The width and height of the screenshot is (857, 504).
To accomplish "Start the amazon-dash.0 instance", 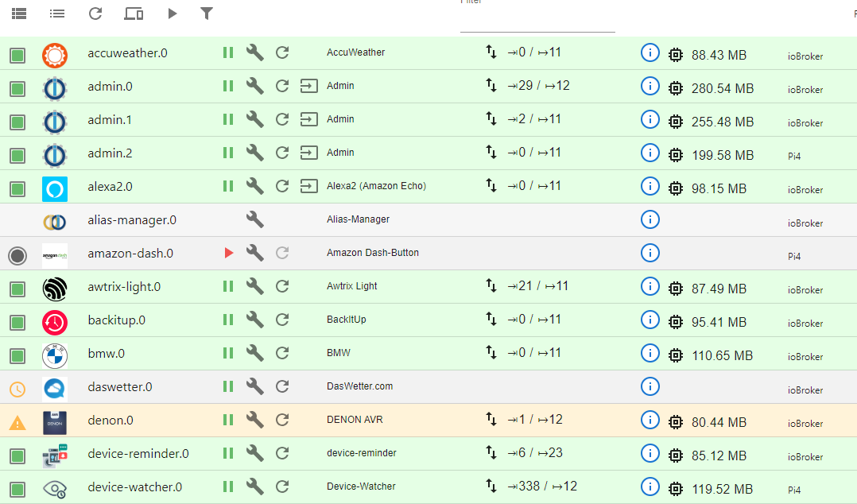I will point(228,253).
